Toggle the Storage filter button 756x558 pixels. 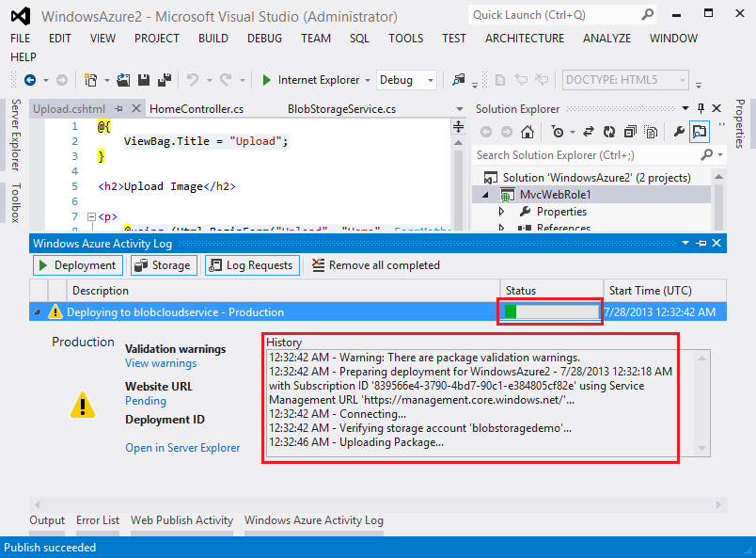[164, 265]
